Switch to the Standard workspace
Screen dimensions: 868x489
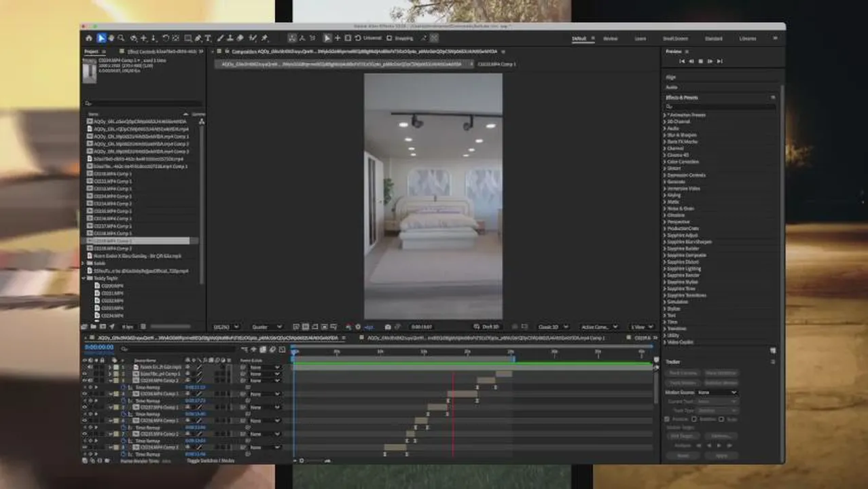pos(714,39)
